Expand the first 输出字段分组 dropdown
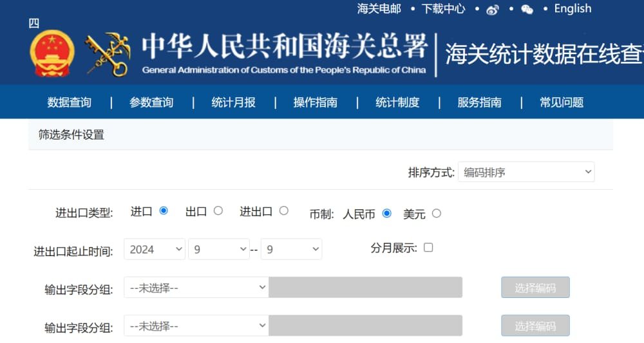This screenshot has width=644, height=343. [196, 288]
